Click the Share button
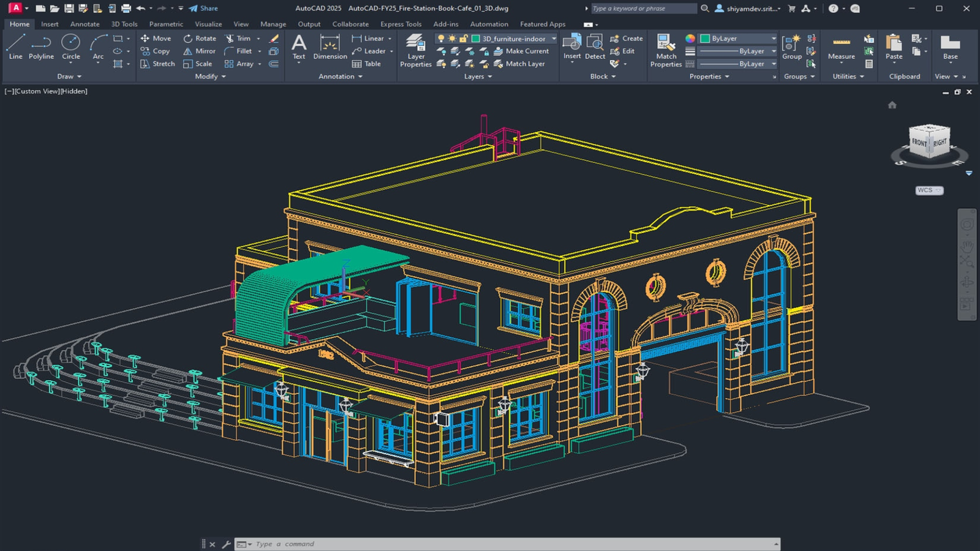The width and height of the screenshot is (980, 551). 203,9
